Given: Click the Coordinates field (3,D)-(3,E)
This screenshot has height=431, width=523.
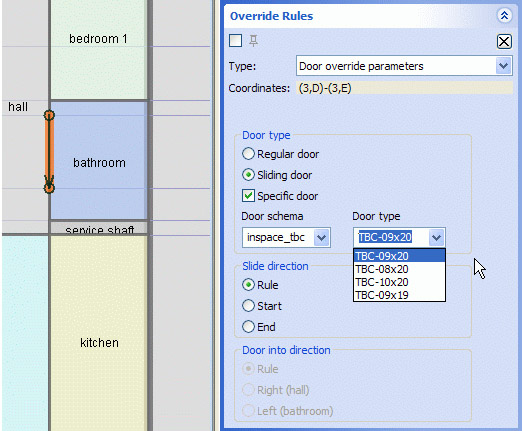Looking at the screenshot, I should [x=404, y=88].
